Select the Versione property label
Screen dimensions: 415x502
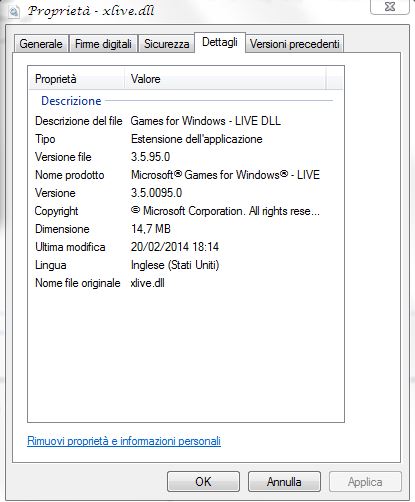[x=55, y=193]
